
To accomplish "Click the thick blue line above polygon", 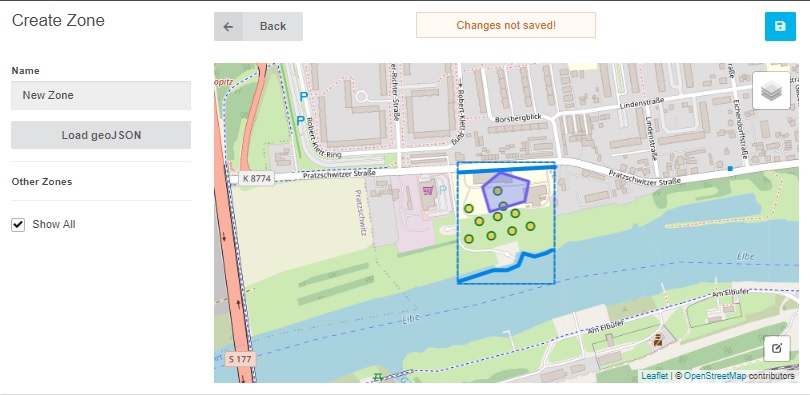I will click(x=506, y=169).
